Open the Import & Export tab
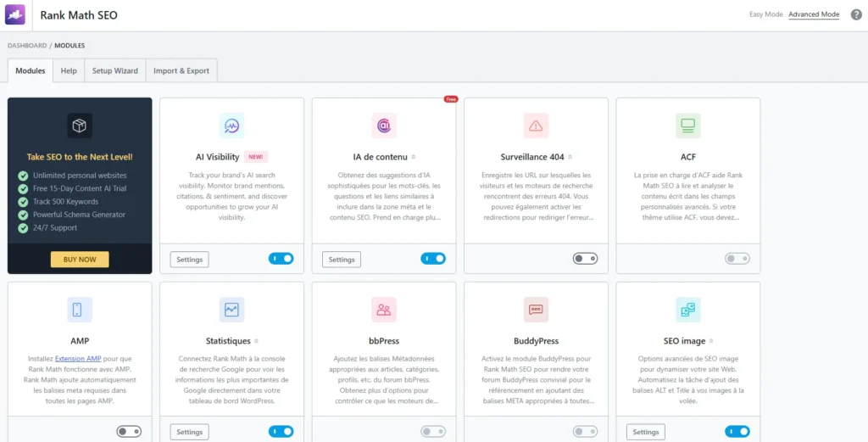Viewport: 868px width, 442px height. [181, 71]
